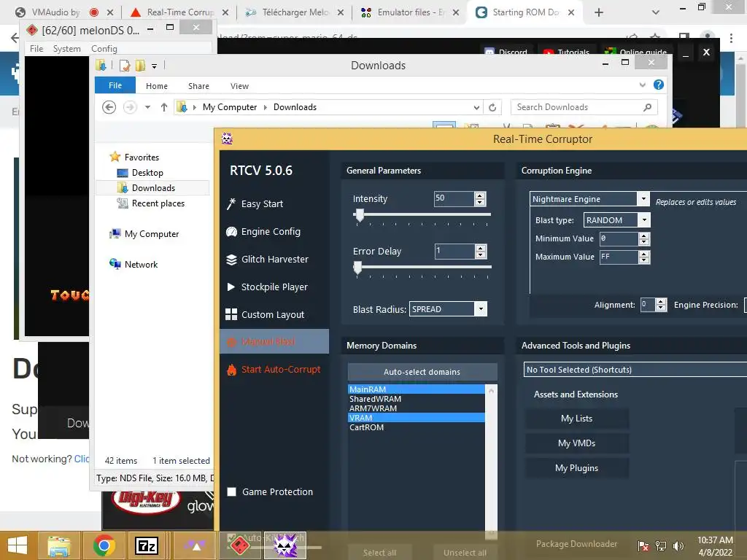Screen dimensions: 747x560
Task: Expand the explorer ribbon chevron
Action: coord(642,85)
